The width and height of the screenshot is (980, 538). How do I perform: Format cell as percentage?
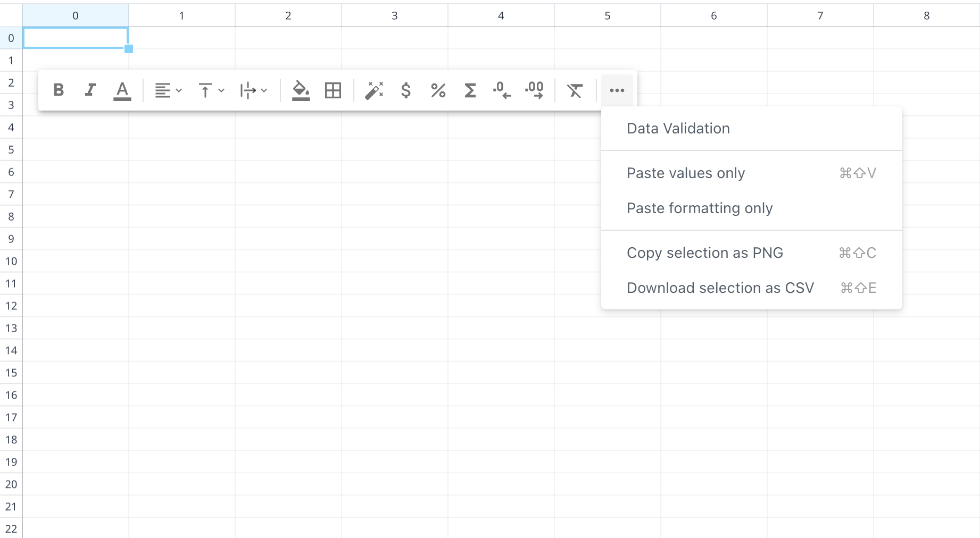click(438, 90)
